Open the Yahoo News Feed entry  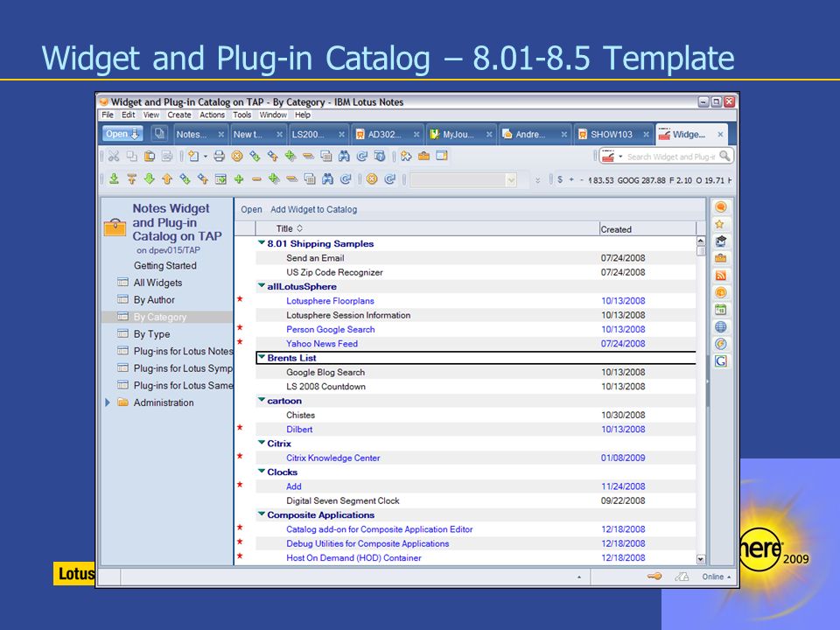pyautogui.click(x=322, y=344)
